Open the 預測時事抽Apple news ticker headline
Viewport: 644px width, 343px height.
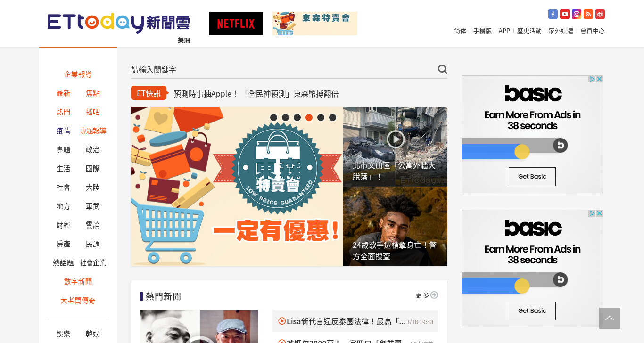click(256, 93)
